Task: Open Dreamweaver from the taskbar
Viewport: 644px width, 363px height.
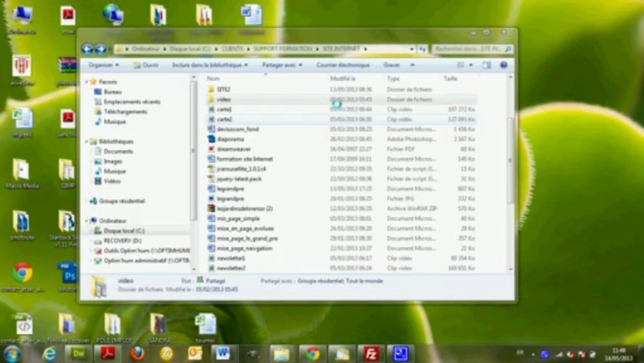Action: (x=79, y=354)
